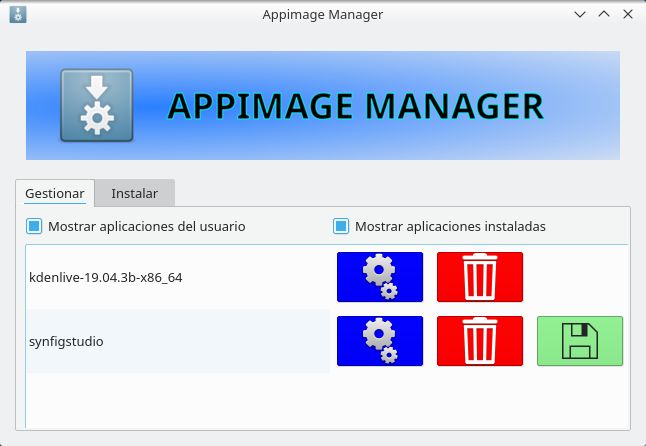Select the synfigstudio row name
Screen dimensions: 646x446
pyautogui.click(x=67, y=341)
